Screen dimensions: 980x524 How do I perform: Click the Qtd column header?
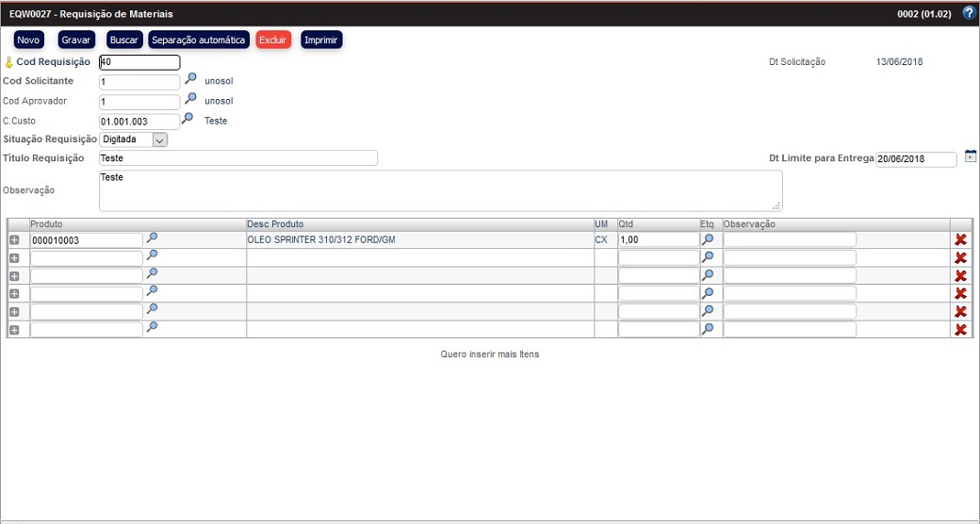coord(626,224)
